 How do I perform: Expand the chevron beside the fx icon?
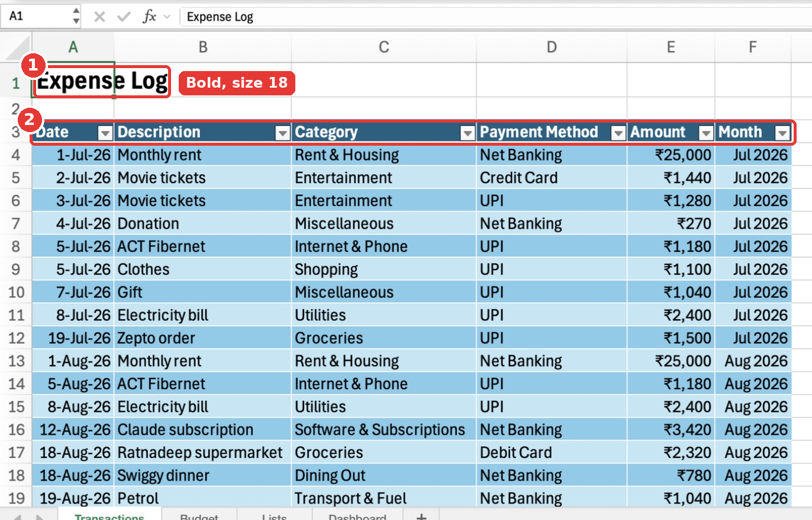point(167,17)
